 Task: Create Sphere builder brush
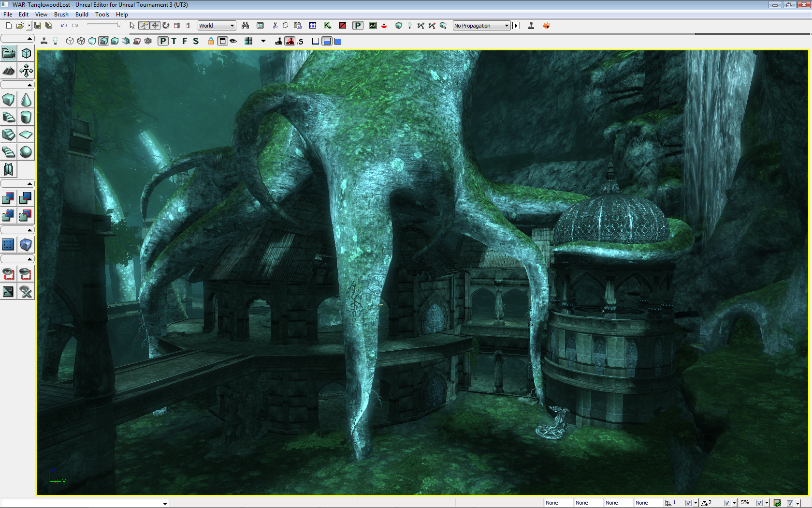pos(26,152)
